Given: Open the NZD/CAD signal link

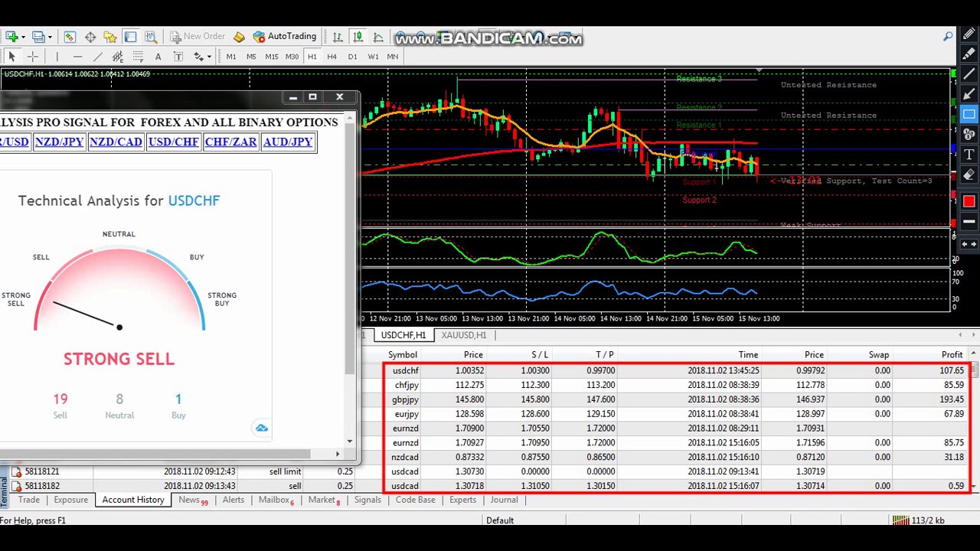Looking at the screenshot, I should pyautogui.click(x=116, y=142).
